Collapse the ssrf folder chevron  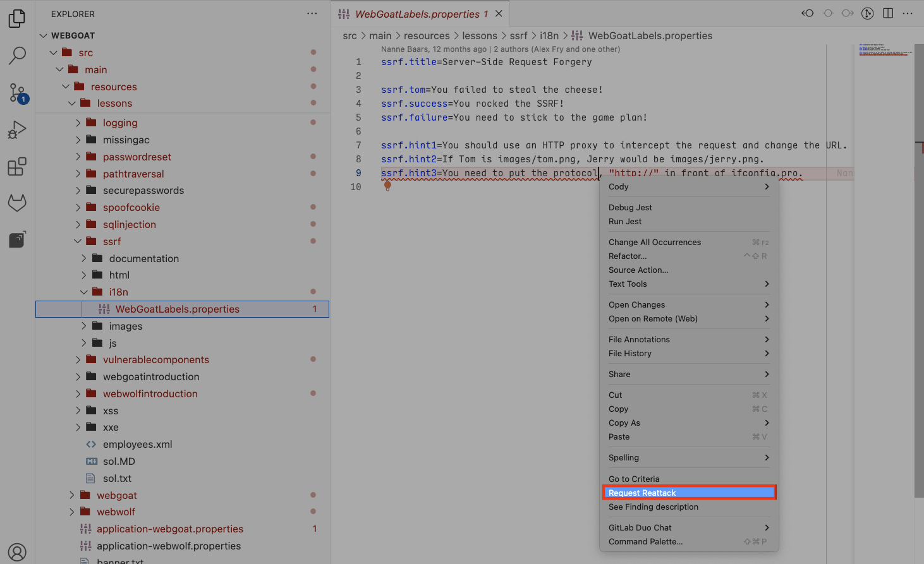pyautogui.click(x=78, y=241)
